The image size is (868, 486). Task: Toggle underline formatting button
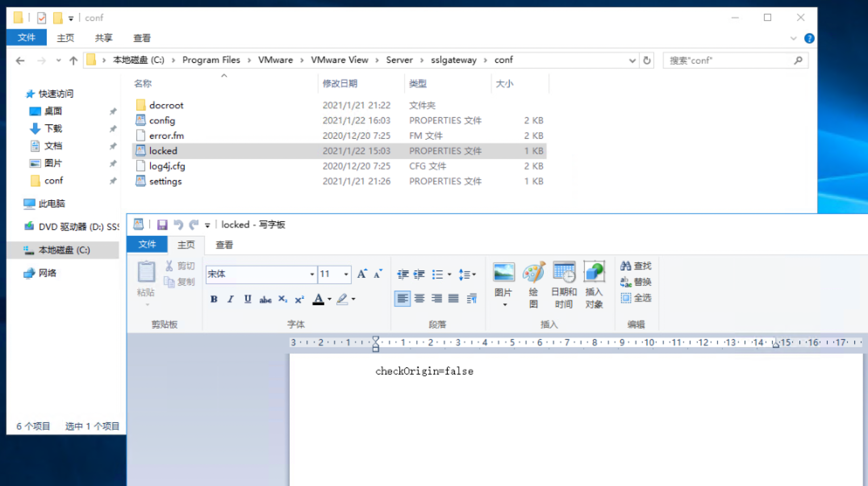248,299
